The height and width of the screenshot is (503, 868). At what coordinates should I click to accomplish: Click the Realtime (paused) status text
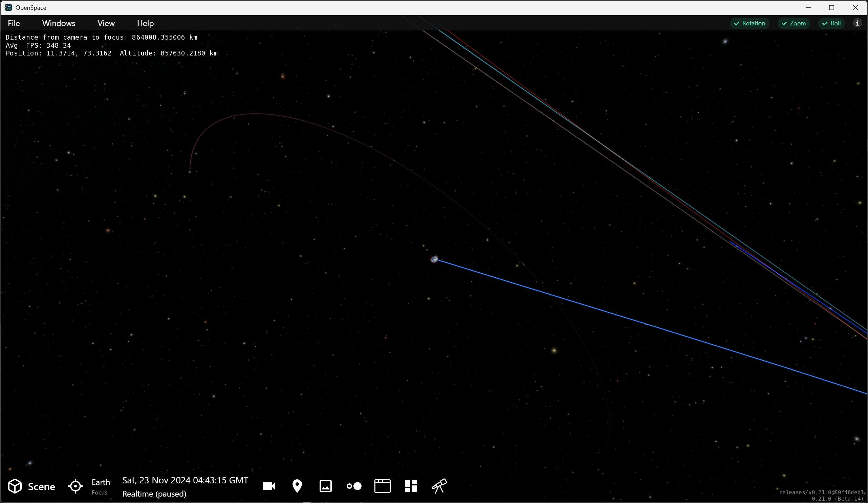click(154, 494)
